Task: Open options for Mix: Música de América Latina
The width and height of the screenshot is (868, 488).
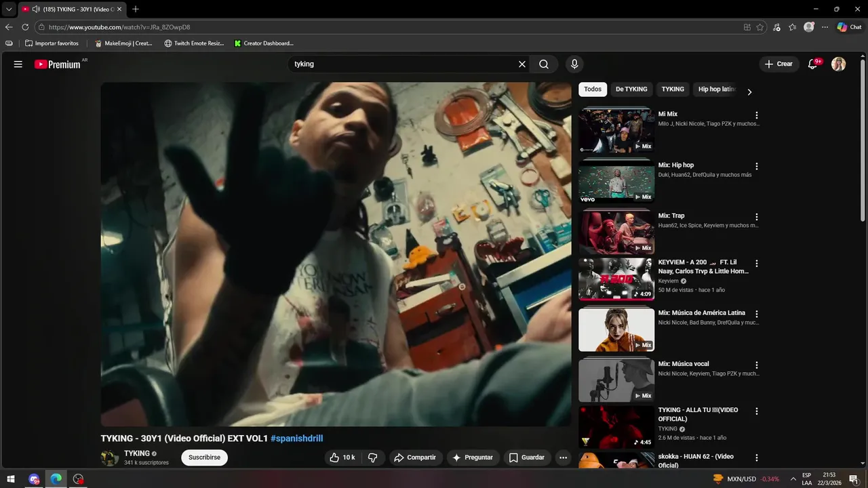Action: point(757,314)
